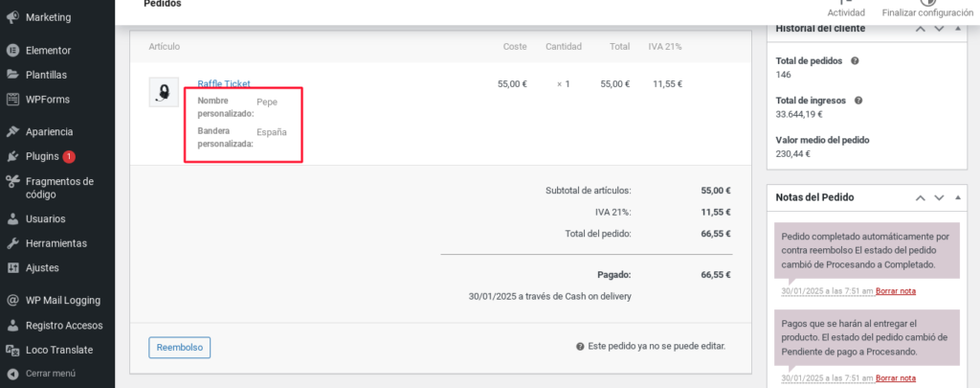Click Cerrar menú to collapse sidebar

(x=51, y=374)
